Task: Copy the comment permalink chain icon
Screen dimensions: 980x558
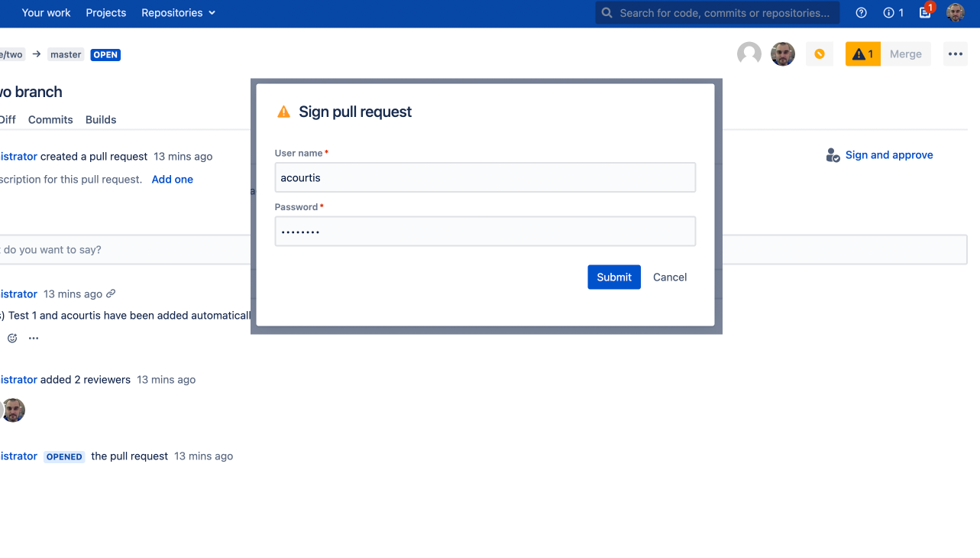Action: tap(112, 294)
